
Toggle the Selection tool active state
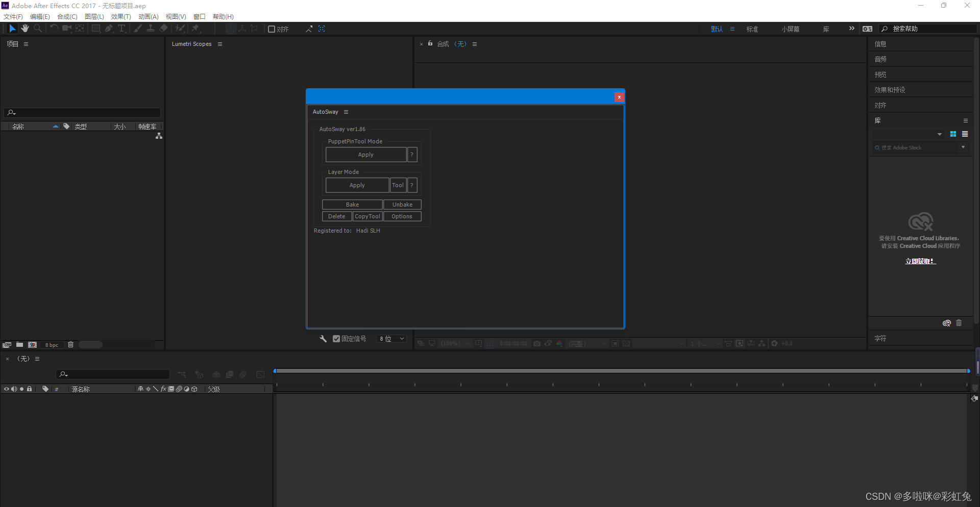pos(12,29)
